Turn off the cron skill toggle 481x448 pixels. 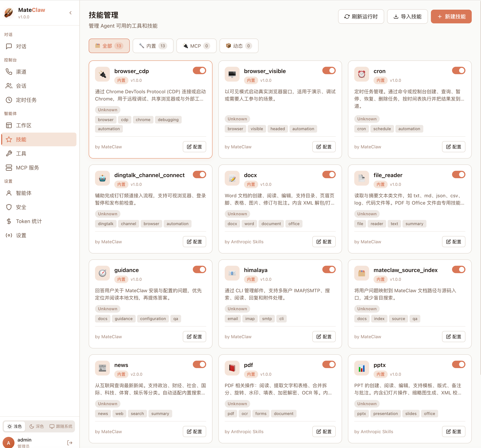pos(458,70)
